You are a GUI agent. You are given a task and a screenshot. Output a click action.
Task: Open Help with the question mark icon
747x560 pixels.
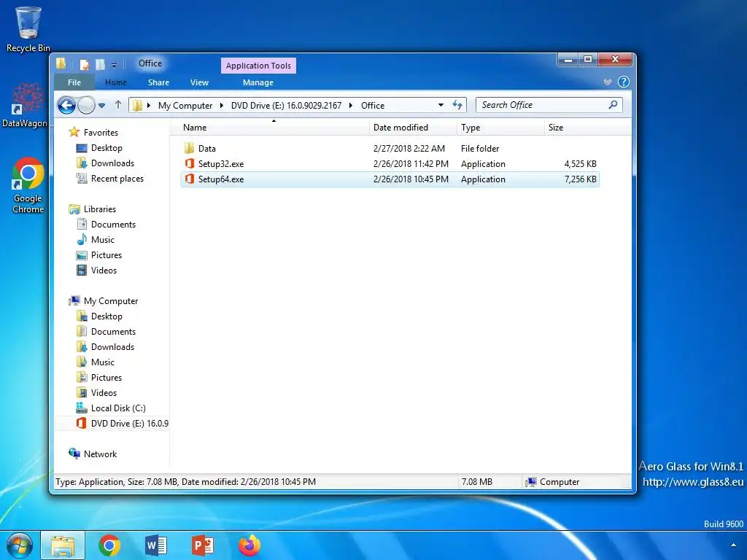(x=623, y=82)
